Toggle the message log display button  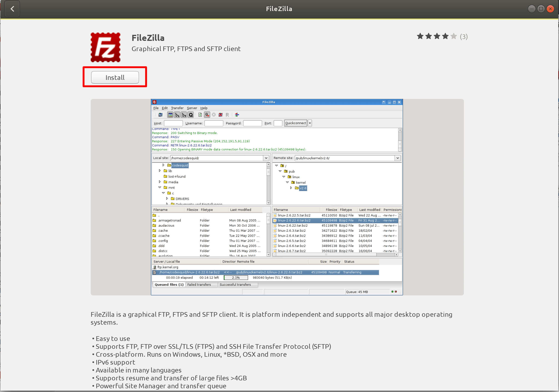point(170,115)
